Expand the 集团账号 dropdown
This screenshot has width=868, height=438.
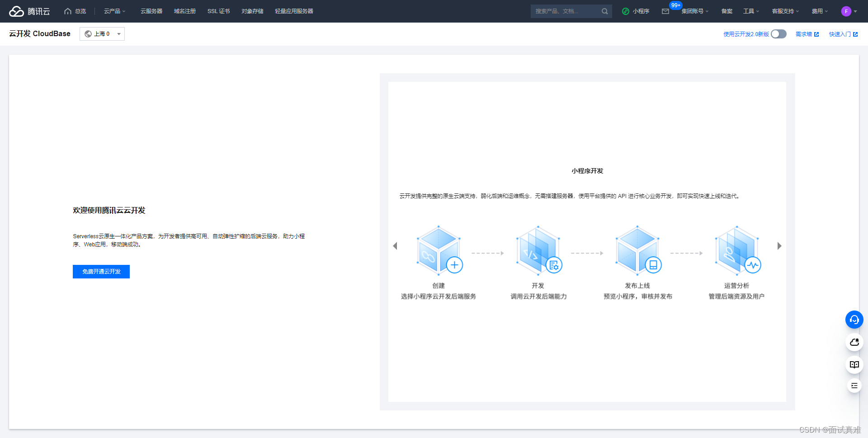tap(695, 11)
